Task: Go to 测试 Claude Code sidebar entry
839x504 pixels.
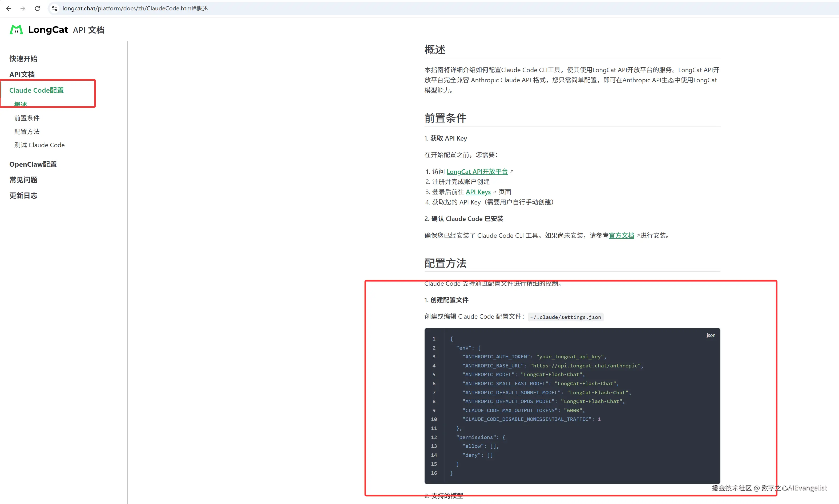Action: [39, 145]
